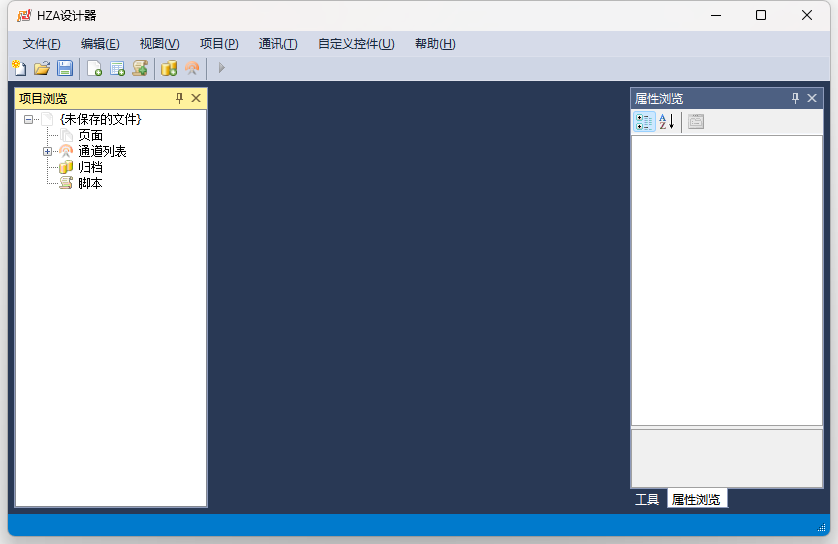Click the window resize grip in status bar
838x544 pixels.
(x=821, y=528)
